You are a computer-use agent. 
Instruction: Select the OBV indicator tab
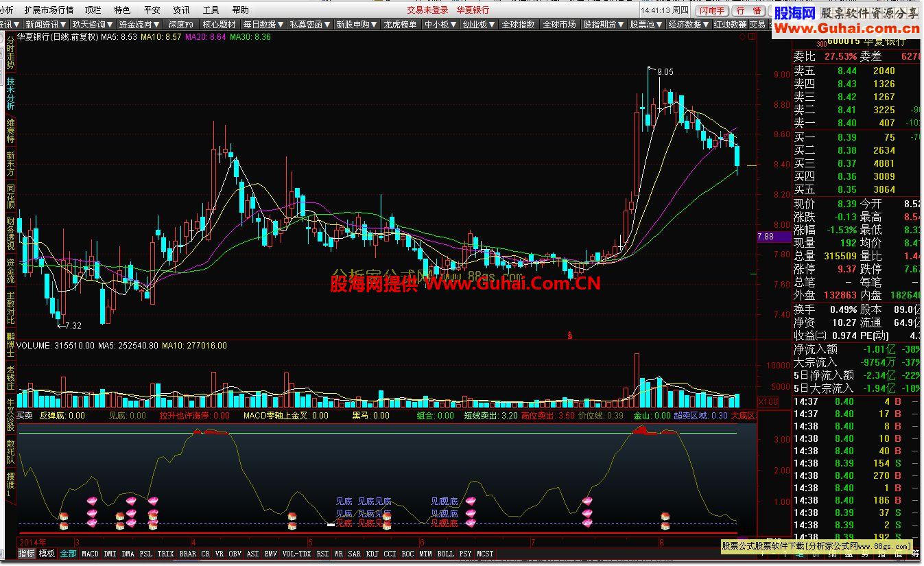coord(235,553)
